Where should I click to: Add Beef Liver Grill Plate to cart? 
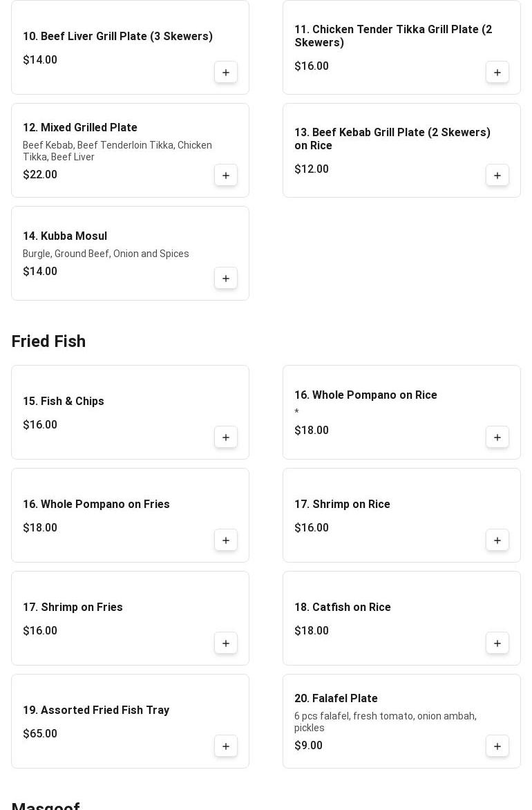click(x=226, y=73)
